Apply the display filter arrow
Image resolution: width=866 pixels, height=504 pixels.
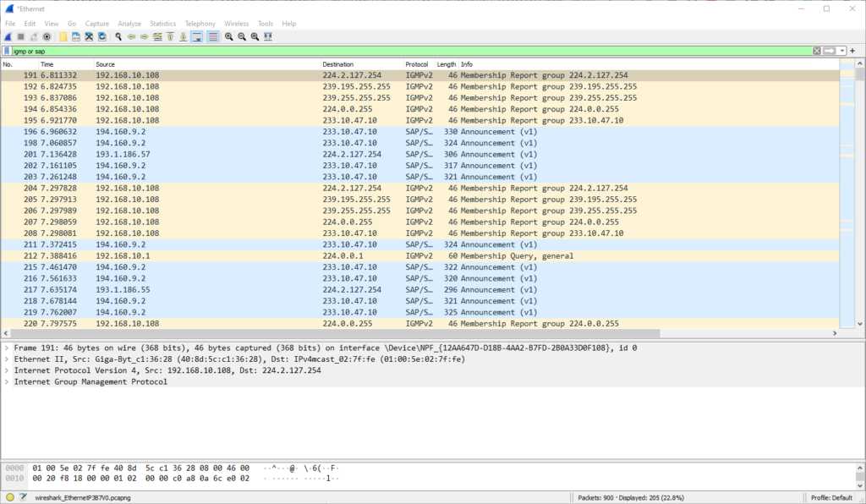pyautogui.click(x=830, y=51)
